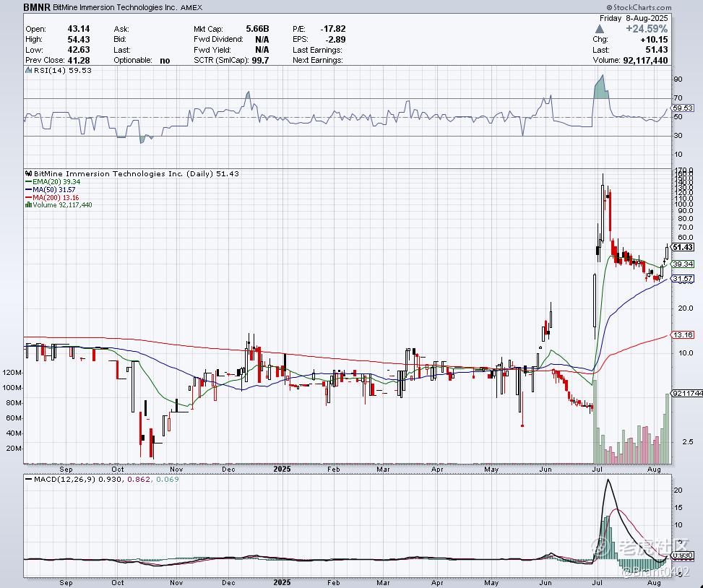The height and width of the screenshot is (588, 703).
Task: Select the Prev Close value 41.28
Action: point(79,60)
